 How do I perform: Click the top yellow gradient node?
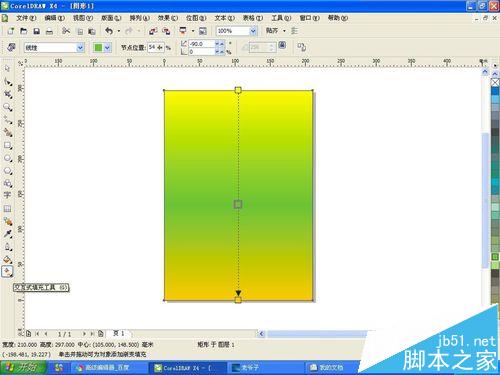click(x=238, y=90)
